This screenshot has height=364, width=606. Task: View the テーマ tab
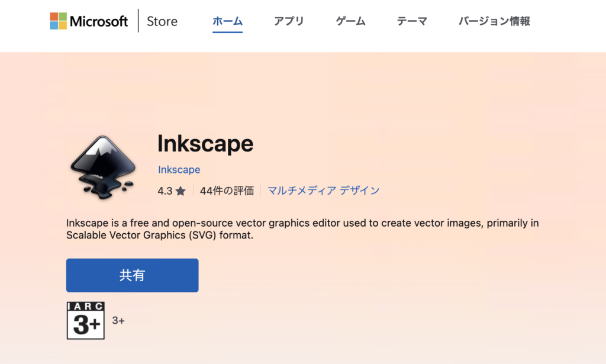412,20
